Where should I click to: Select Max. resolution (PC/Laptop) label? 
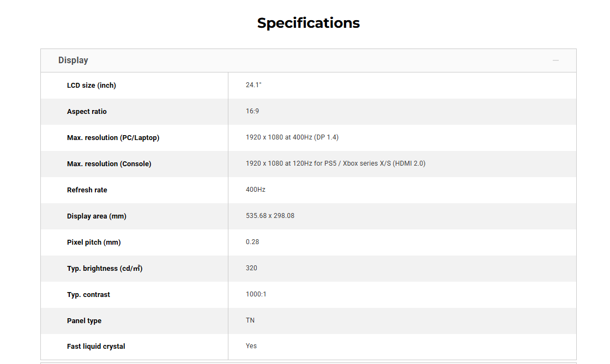113,138
